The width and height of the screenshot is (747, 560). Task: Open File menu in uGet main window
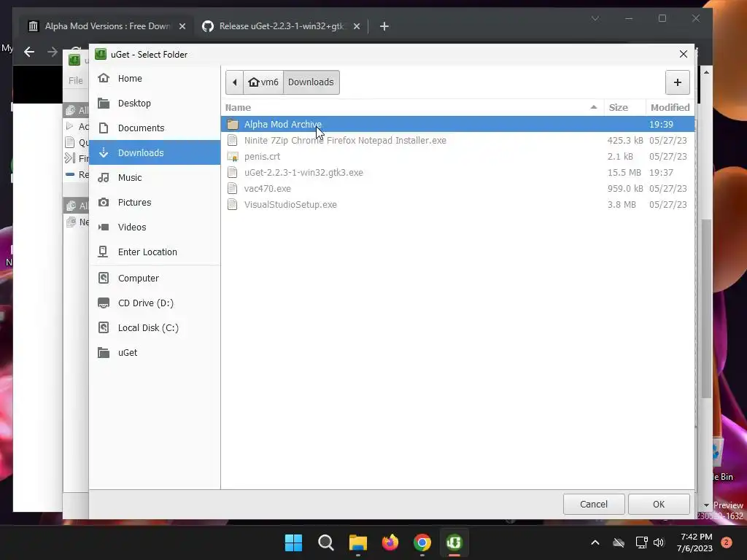[76, 80]
